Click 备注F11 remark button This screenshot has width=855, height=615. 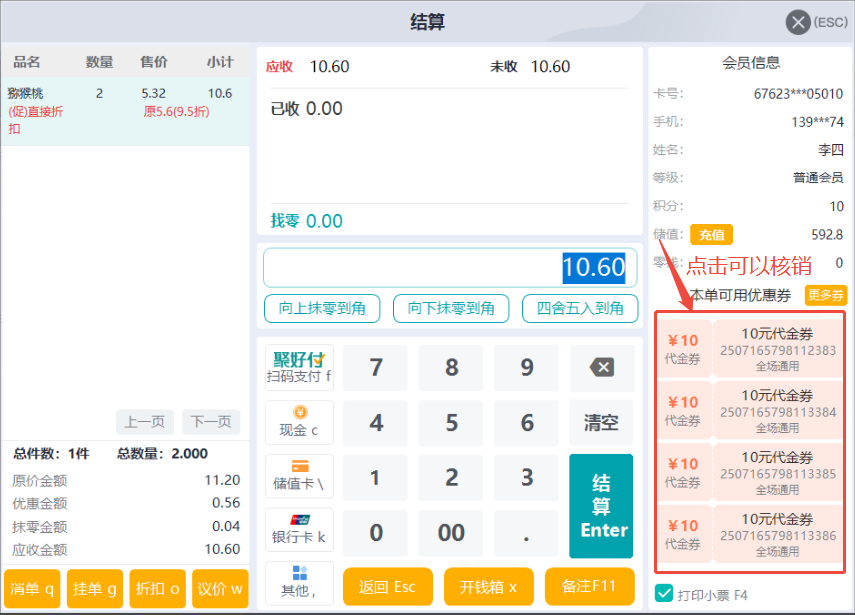tap(589, 587)
